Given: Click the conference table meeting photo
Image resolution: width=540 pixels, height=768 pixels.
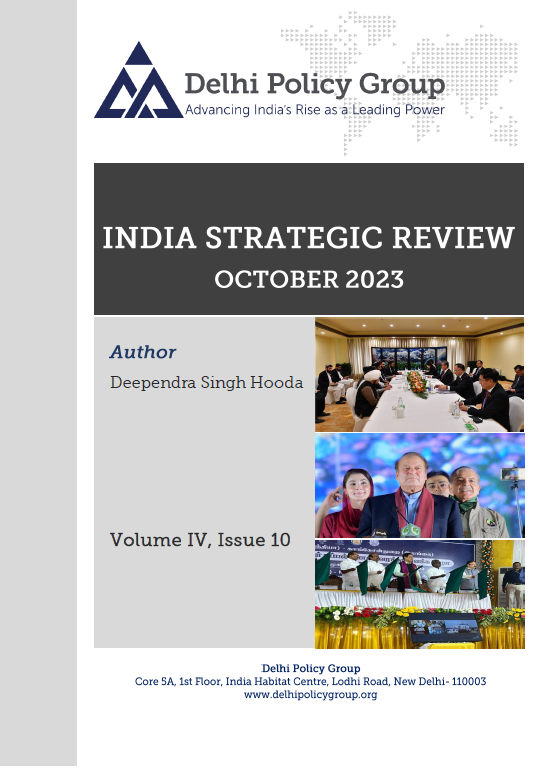Looking at the screenshot, I should (x=419, y=374).
